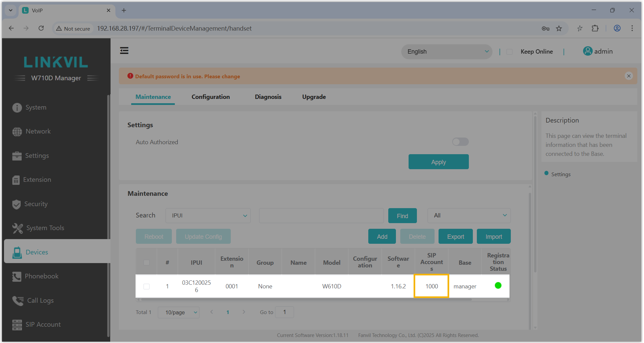Open Network section via globe icon

coord(17,132)
